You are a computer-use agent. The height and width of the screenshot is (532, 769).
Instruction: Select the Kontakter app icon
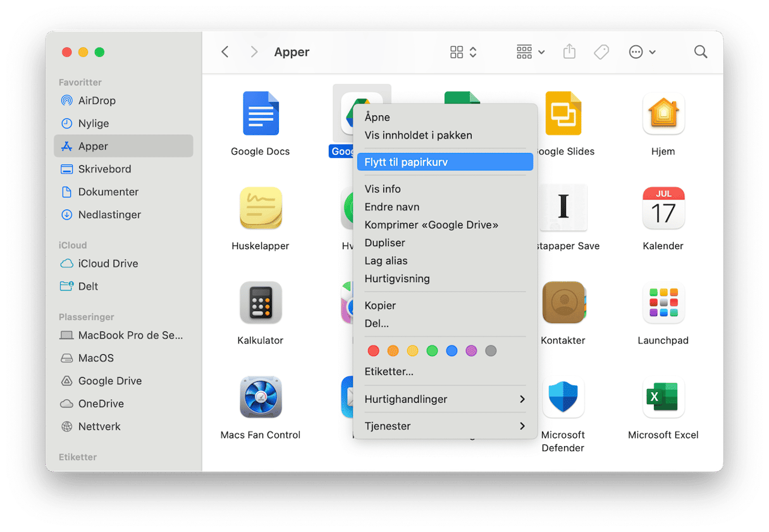(563, 302)
